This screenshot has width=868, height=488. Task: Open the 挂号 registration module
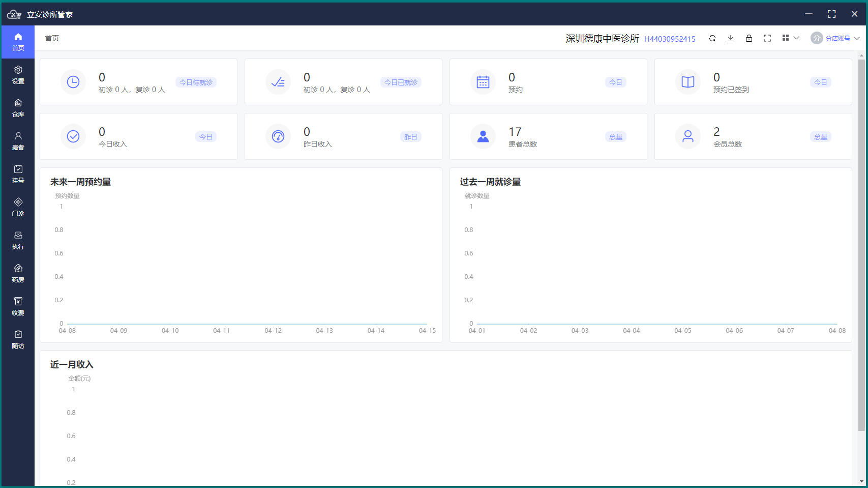[18, 174]
